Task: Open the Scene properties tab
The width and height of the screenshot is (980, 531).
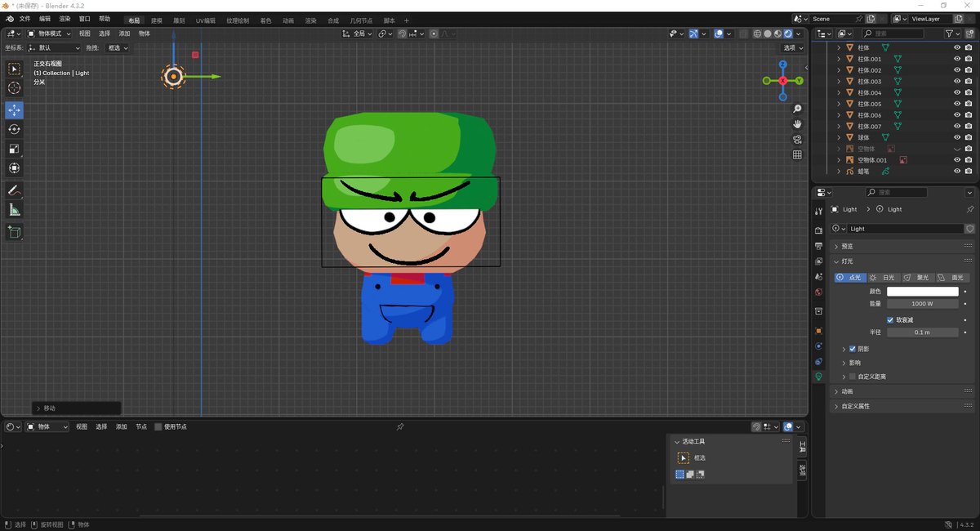Action: 818,277
